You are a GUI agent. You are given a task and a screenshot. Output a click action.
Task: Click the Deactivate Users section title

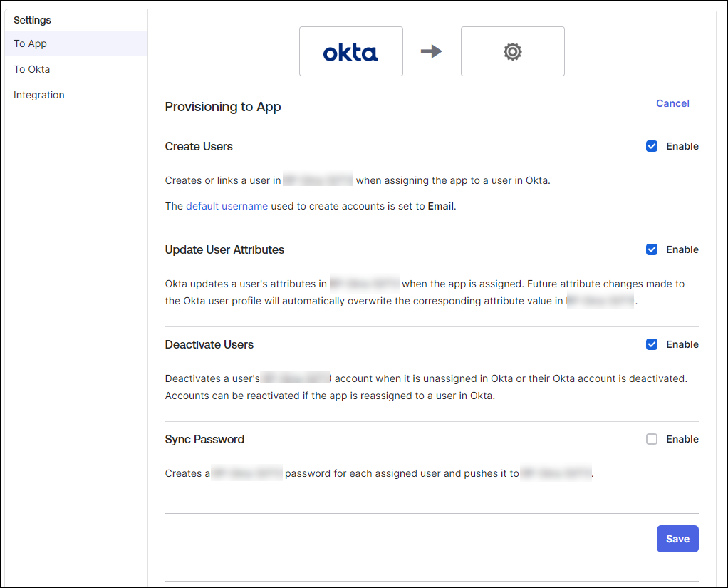(209, 344)
